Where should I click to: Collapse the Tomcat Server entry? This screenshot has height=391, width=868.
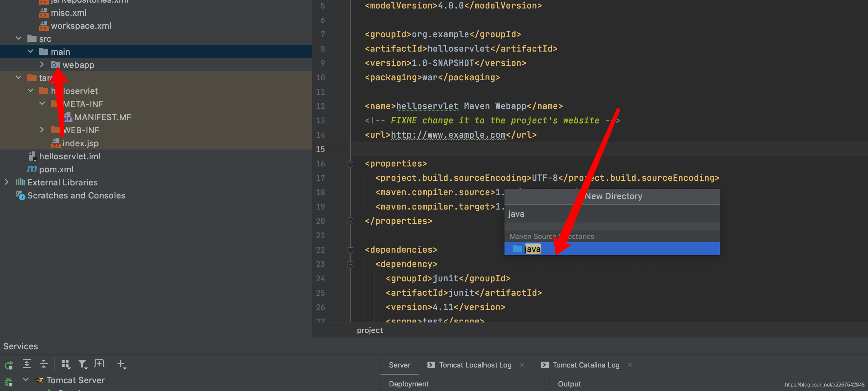point(25,379)
